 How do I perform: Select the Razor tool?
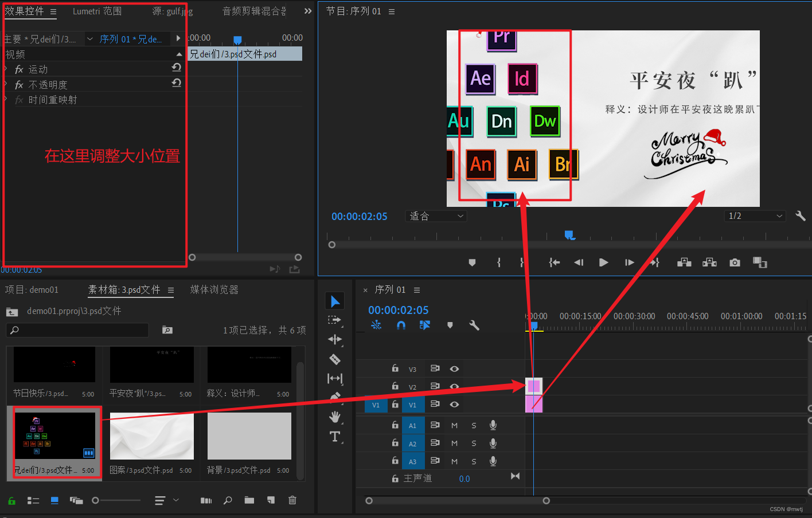335,359
